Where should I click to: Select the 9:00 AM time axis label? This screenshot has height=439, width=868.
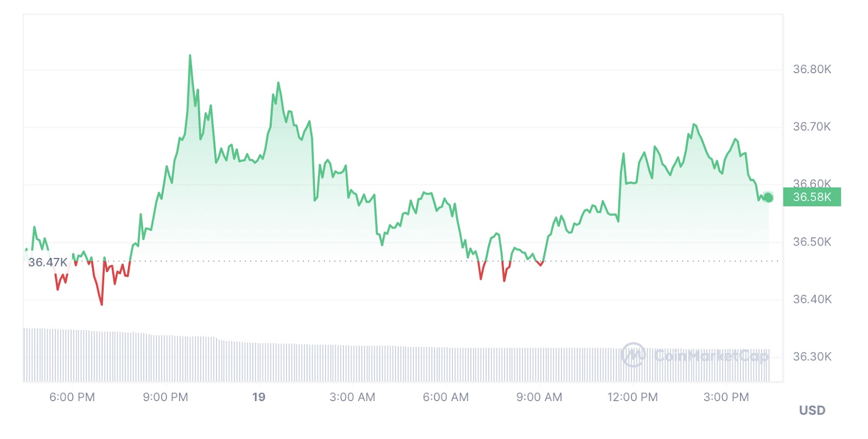(539, 397)
